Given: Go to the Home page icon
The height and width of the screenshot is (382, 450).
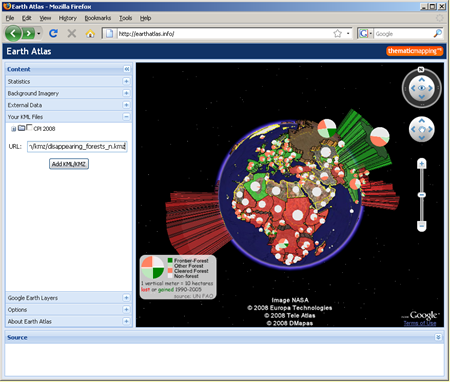Looking at the screenshot, I should pos(90,33).
